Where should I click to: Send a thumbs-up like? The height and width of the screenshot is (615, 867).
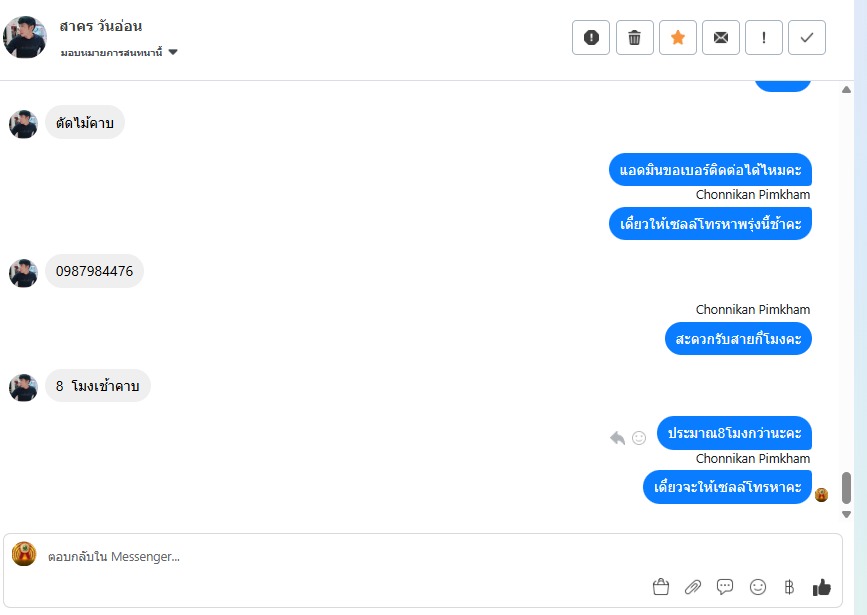pos(822,587)
